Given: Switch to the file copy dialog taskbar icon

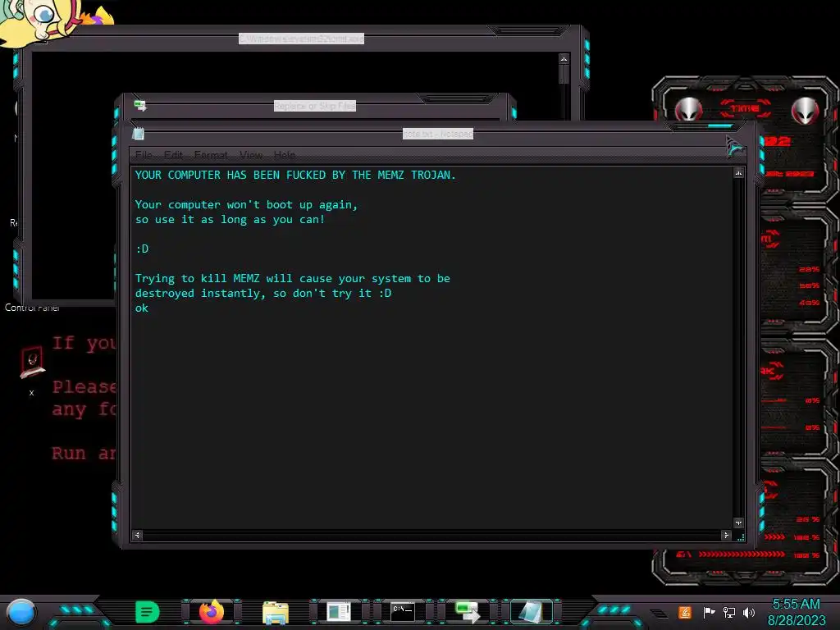Looking at the screenshot, I should pyautogui.click(x=467, y=612).
